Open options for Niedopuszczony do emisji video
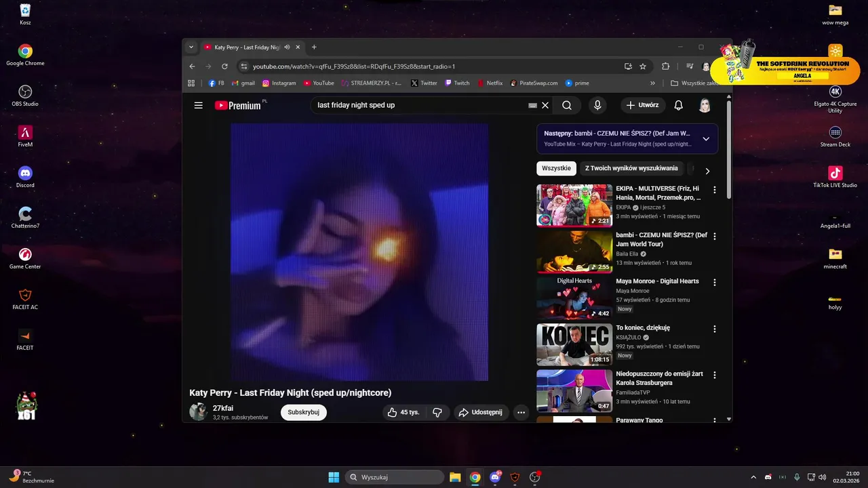Screen dimensions: 868x488 [714, 375]
